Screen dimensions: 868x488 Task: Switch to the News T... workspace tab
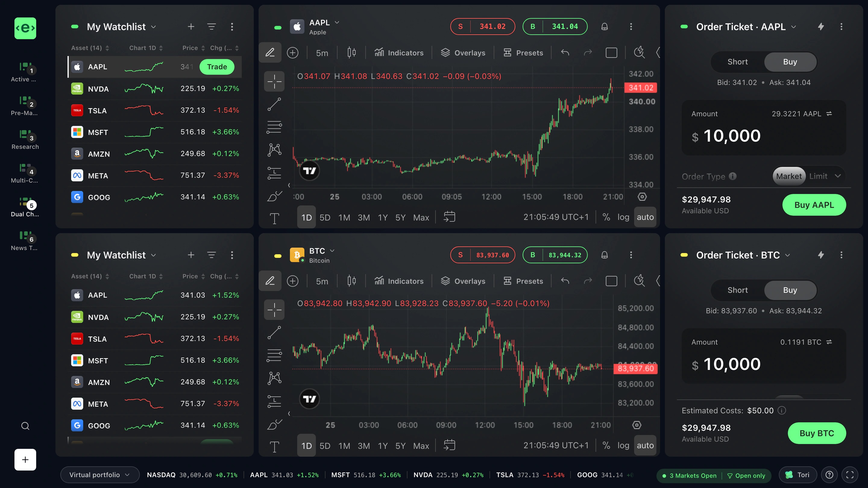pyautogui.click(x=25, y=241)
